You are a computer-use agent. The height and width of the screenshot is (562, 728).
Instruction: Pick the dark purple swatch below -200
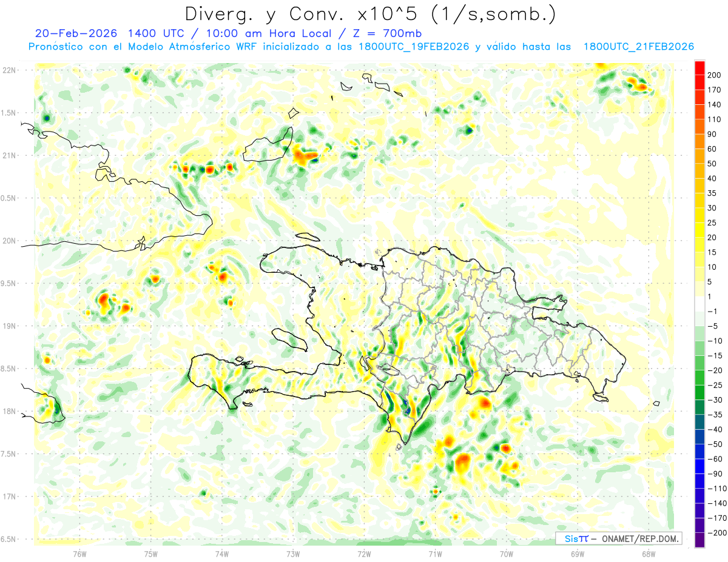tap(699, 540)
